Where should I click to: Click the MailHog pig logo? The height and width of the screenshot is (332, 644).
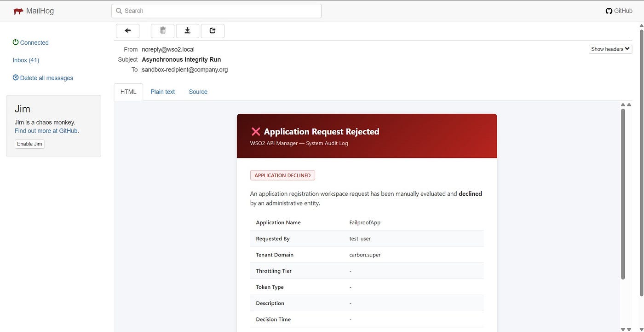18,11
